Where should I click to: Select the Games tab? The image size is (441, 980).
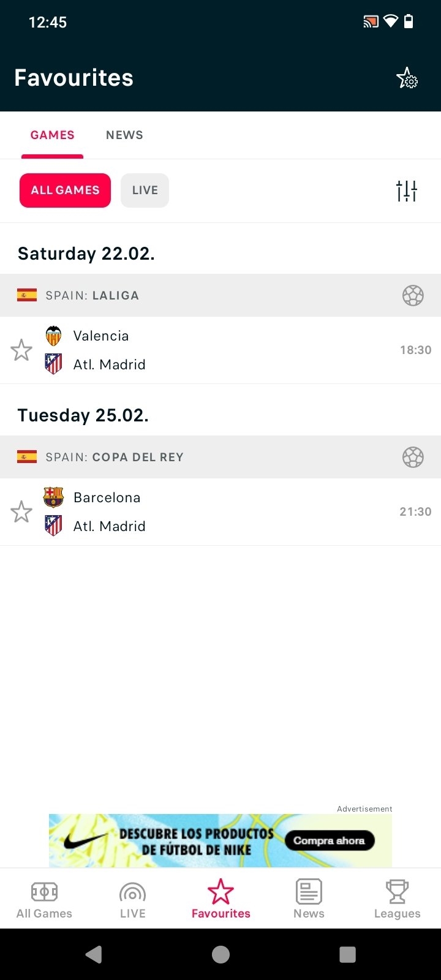(x=53, y=135)
